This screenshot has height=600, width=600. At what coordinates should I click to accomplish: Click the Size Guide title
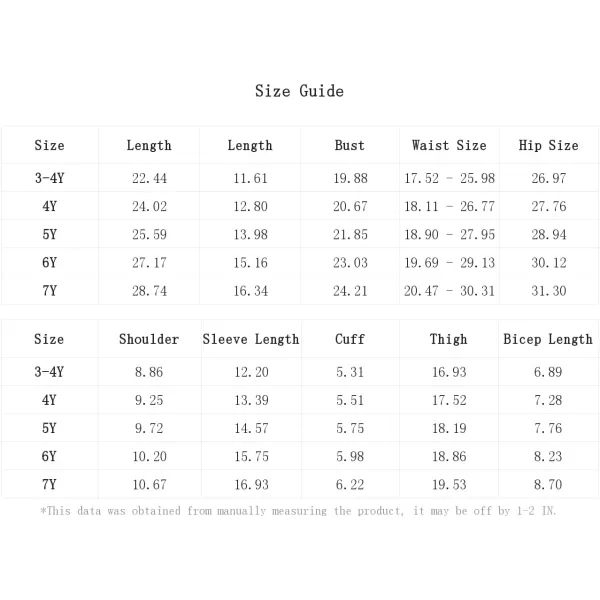[299, 91]
